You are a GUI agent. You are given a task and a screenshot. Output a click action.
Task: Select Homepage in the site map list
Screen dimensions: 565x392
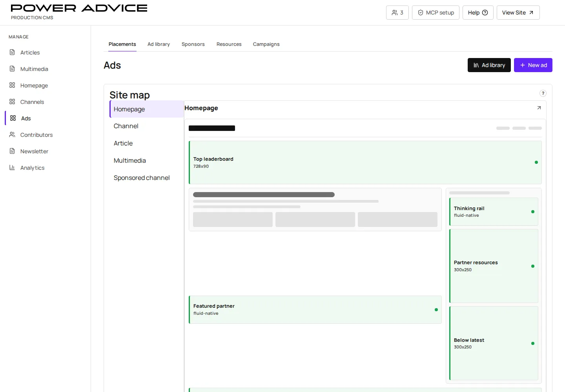point(147,109)
